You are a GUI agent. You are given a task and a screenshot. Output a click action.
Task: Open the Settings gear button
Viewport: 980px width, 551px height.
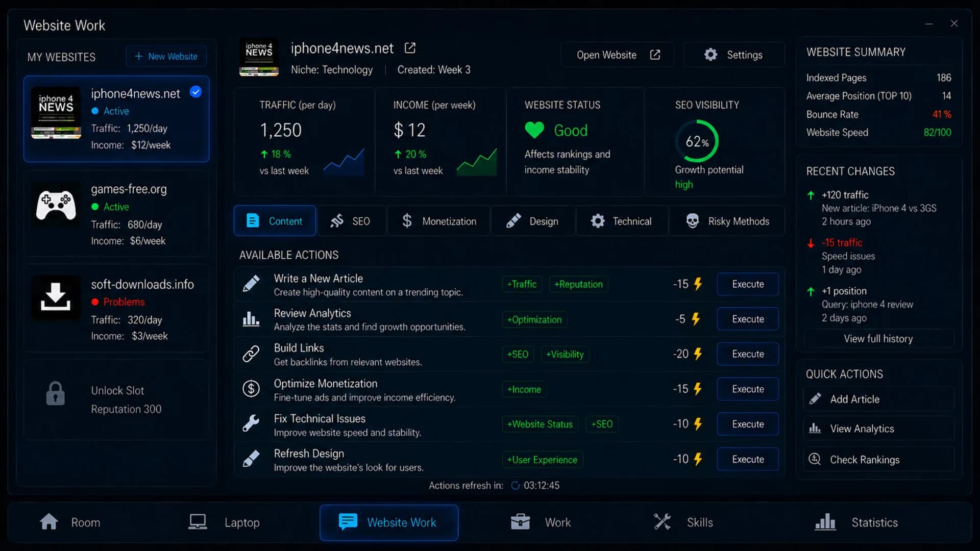[x=733, y=55]
